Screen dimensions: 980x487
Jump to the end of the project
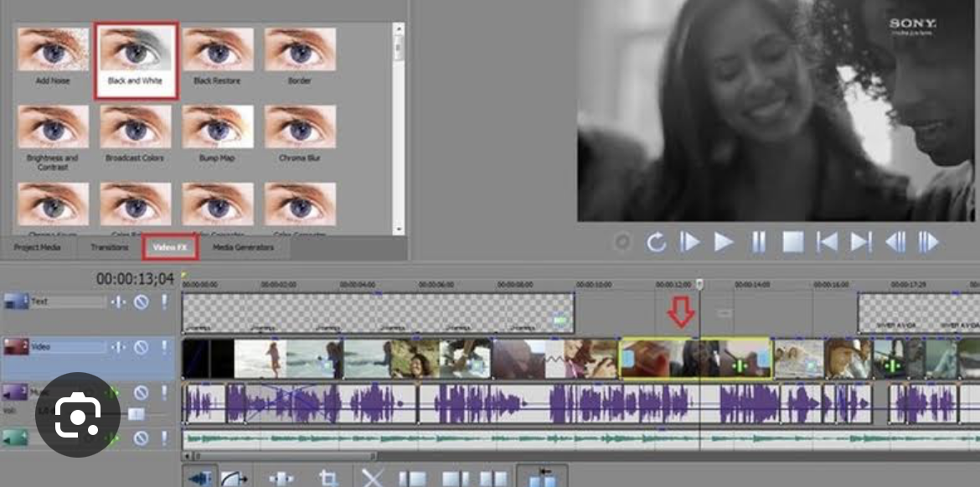860,242
